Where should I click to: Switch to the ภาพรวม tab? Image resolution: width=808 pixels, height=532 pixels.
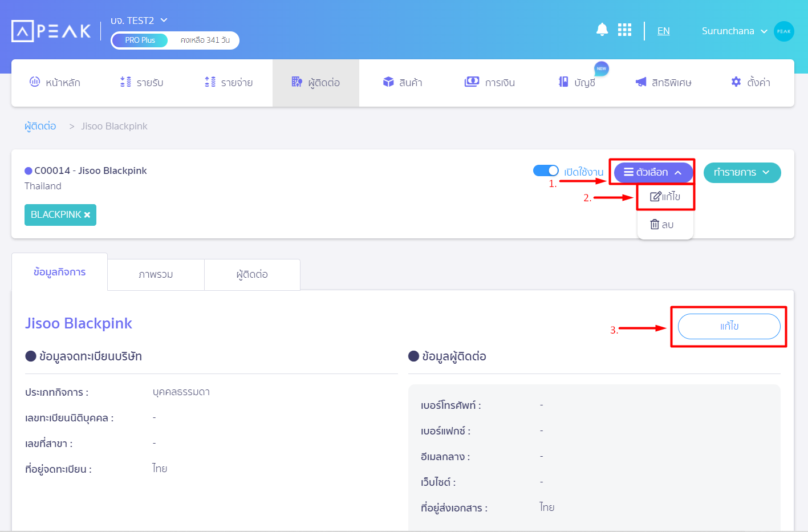tap(156, 274)
